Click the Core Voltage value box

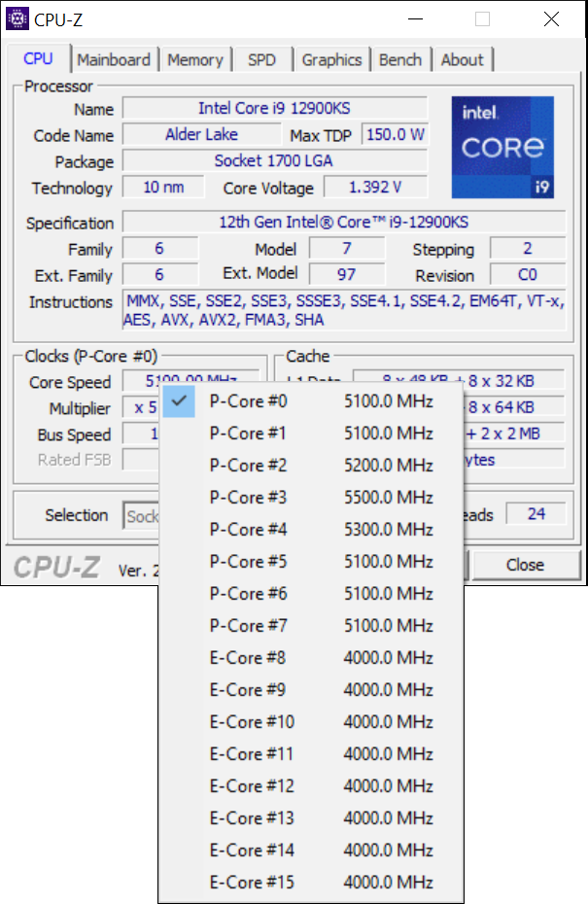click(x=374, y=188)
